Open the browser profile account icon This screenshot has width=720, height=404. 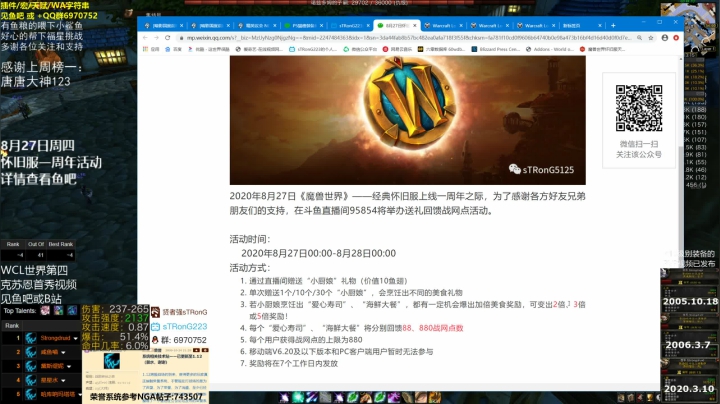(x=664, y=38)
